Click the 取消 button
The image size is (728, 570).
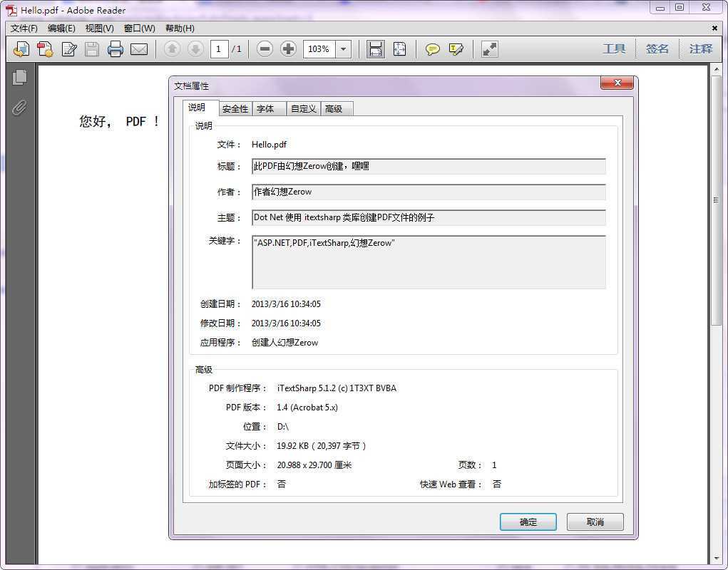595,522
